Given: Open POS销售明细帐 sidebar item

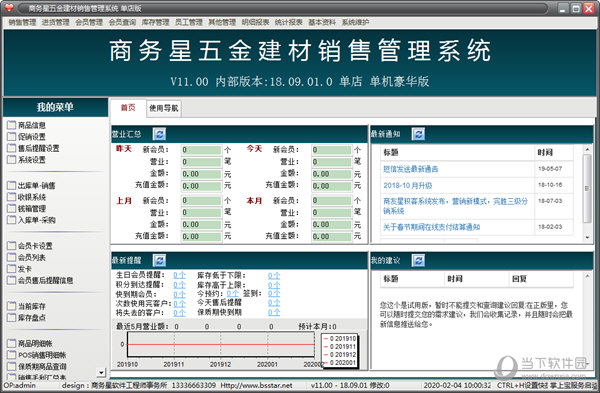Looking at the screenshot, I should pyautogui.click(x=37, y=355).
